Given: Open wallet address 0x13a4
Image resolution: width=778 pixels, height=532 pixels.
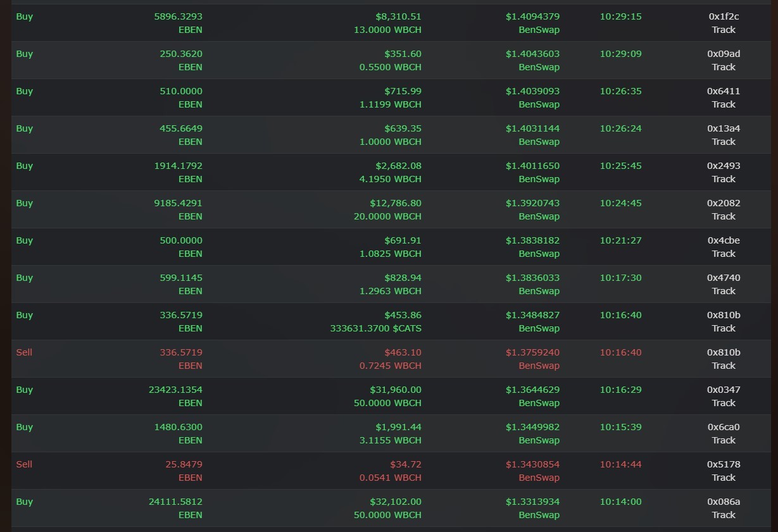Looking at the screenshot, I should [x=724, y=128].
